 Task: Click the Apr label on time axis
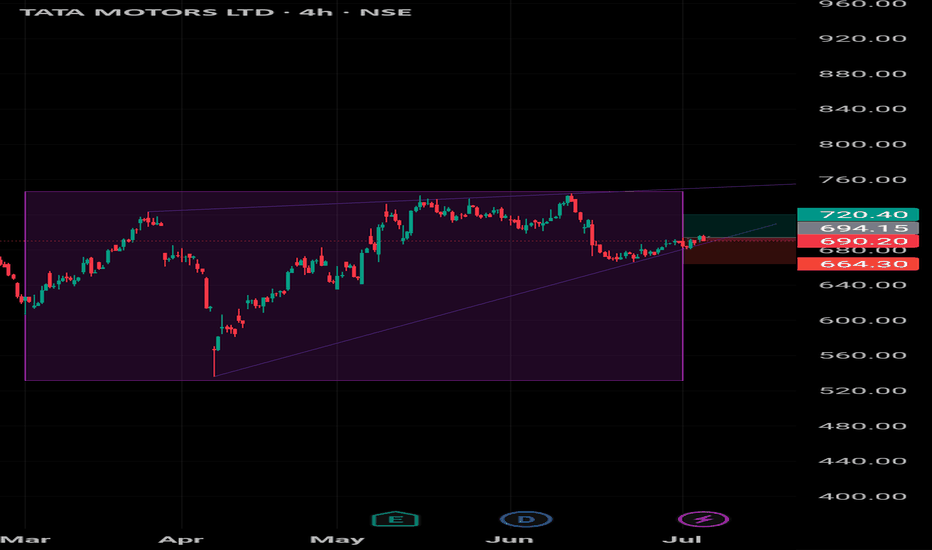point(181,540)
